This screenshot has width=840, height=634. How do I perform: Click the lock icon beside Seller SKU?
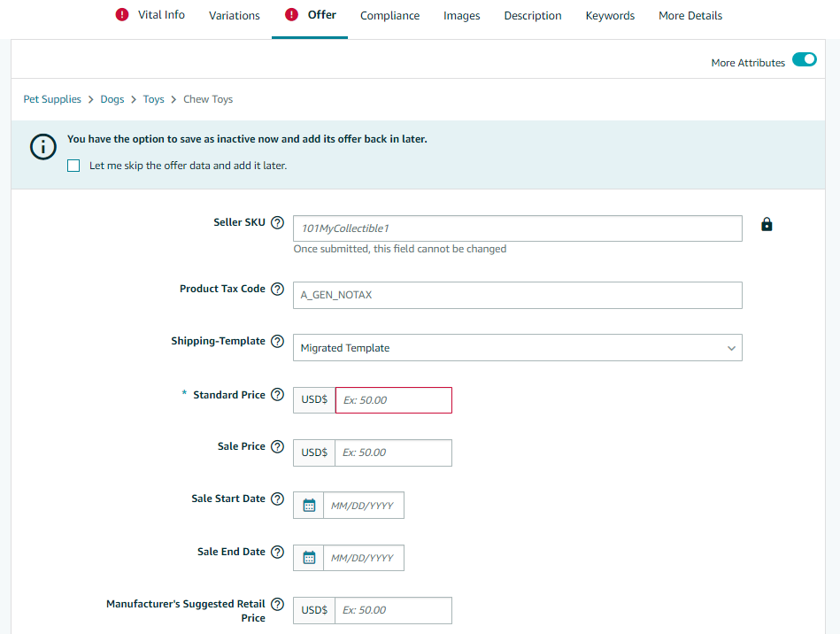click(x=767, y=225)
